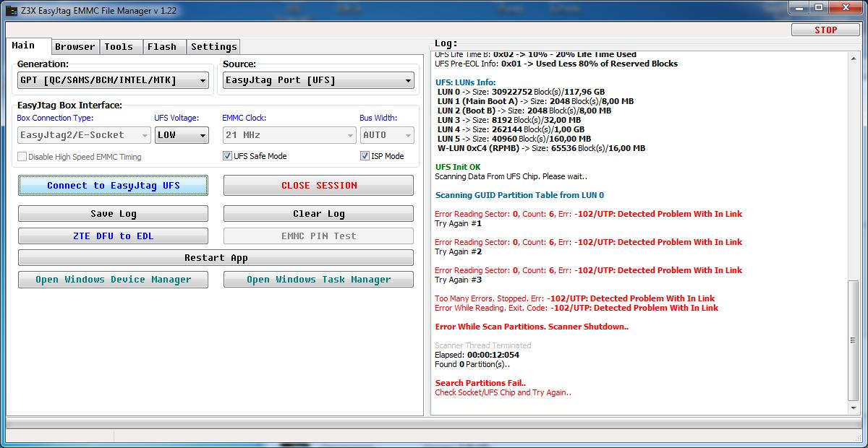Click 'Check Socket/UFS Chip and Try Again..'
Viewport: 868px width, 448px height.
(x=503, y=393)
